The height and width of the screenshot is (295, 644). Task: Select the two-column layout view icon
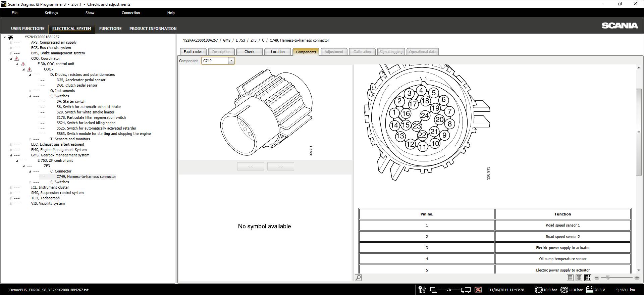click(579, 278)
